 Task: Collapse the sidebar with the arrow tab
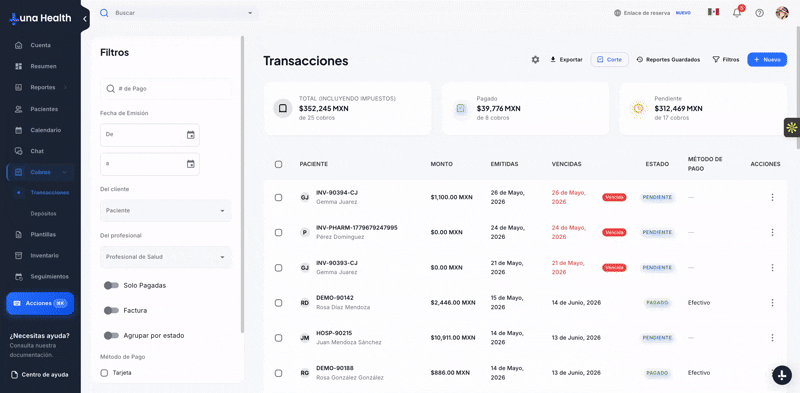pos(85,19)
